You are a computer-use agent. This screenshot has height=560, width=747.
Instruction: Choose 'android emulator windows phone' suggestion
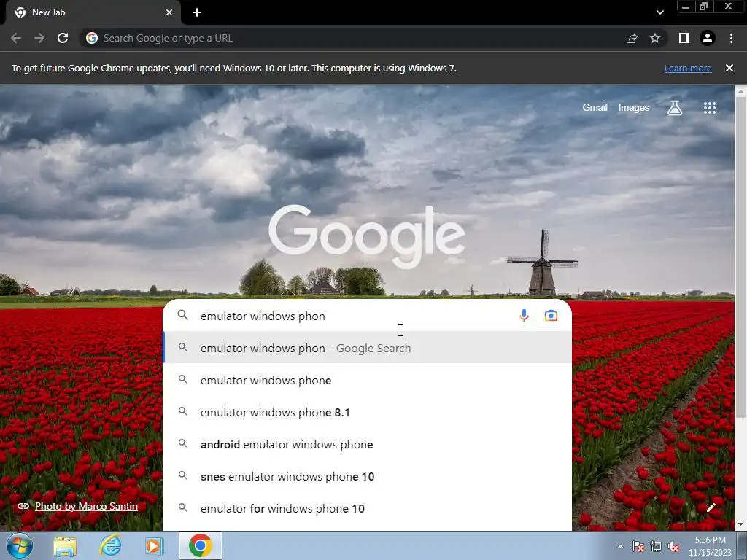[x=368, y=444]
